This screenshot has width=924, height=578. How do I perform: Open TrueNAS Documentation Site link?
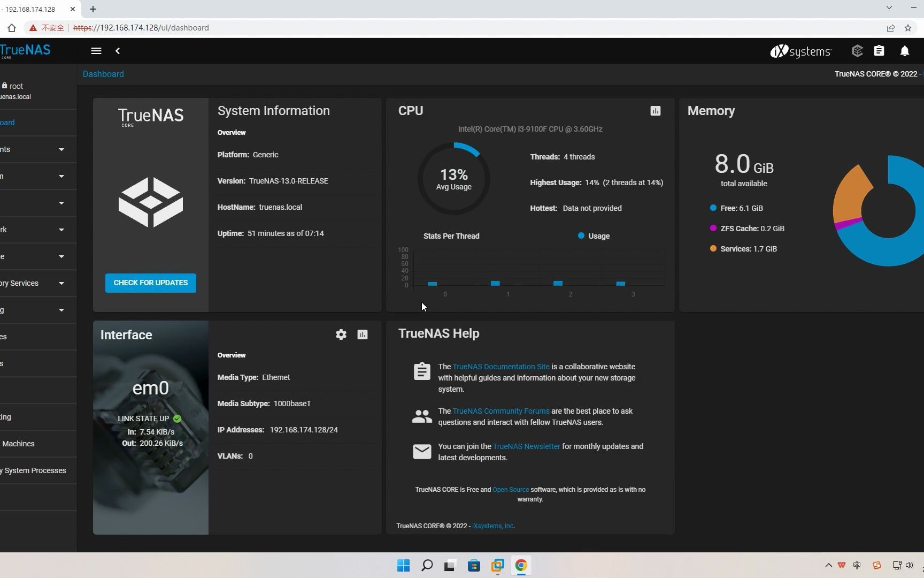pyautogui.click(x=501, y=367)
